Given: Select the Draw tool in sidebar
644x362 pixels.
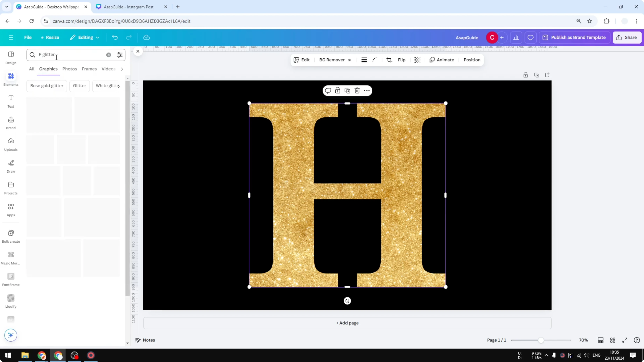Looking at the screenshot, I should coord(11,166).
